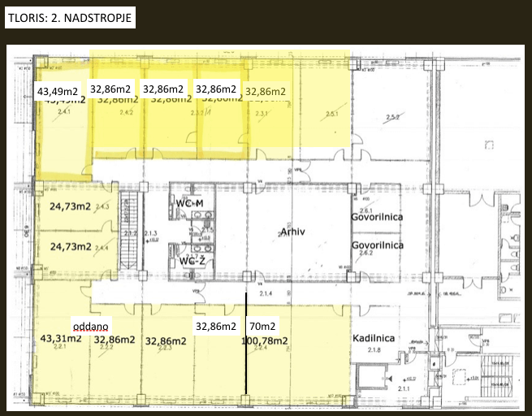The image size is (532, 416).
Task: Click the Govorilnica 2.6.2 room label
Action: pyautogui.click(x=377, y=245)
